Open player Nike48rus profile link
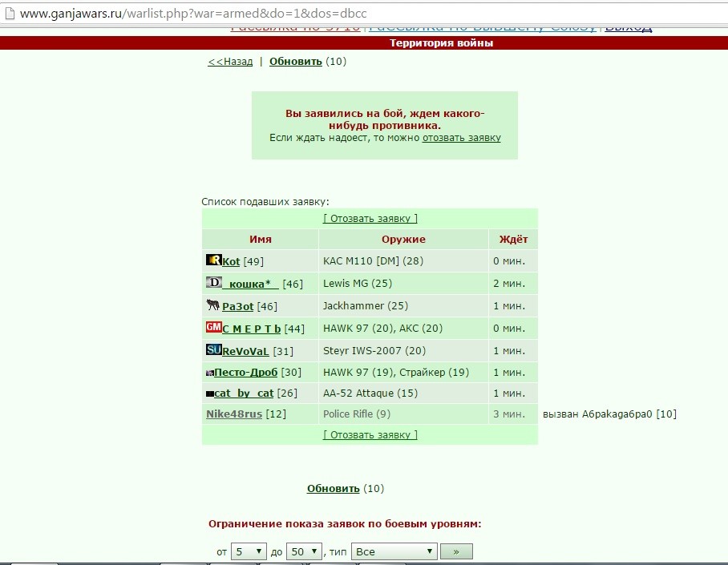This screenshot has height=565, width=728. pyautogui.click(x=234, y=414)
